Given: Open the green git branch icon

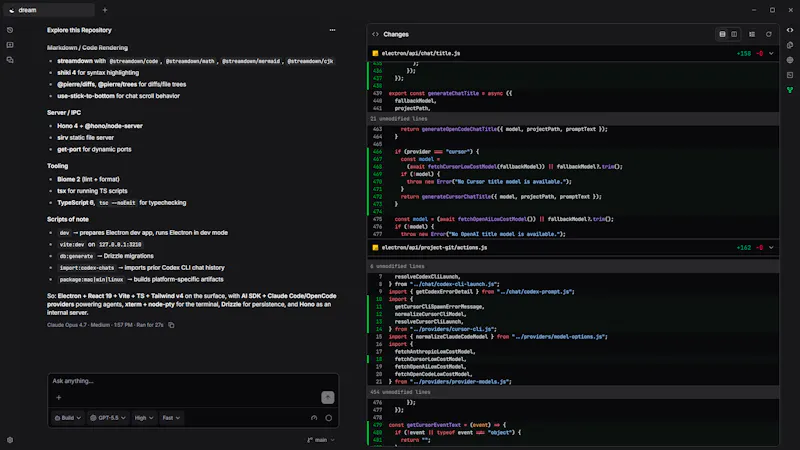Looking at the screenshot, I should click(x=790, y=90).
